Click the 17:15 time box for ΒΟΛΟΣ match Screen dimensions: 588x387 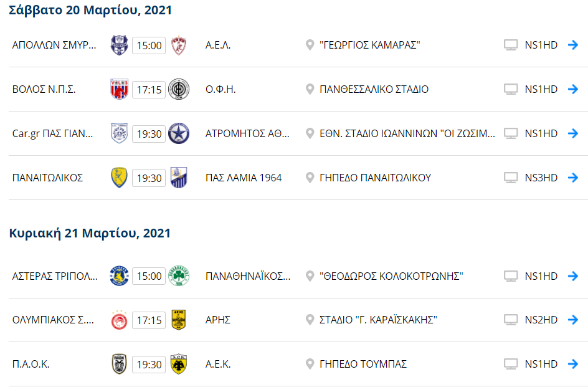[x=149, y=90]
